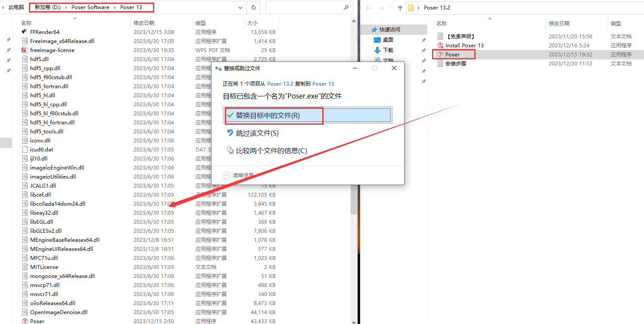The width and height of the screenshot is (644, 324).
Task: Click pin icon beside 下载 in right pane
Action: coord(423,50)
